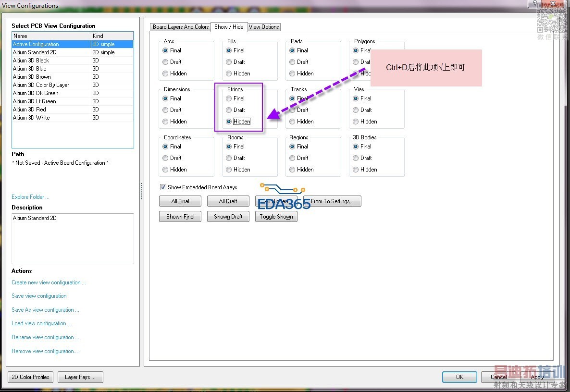Set Pads to Final
The width and height of the screenshot is (570, 392).
292,50
